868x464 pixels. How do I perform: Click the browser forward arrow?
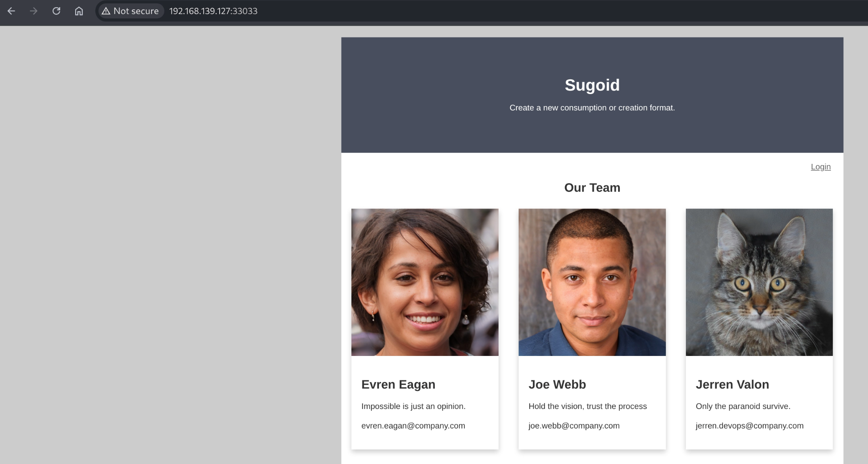click(x=33, y=11)
